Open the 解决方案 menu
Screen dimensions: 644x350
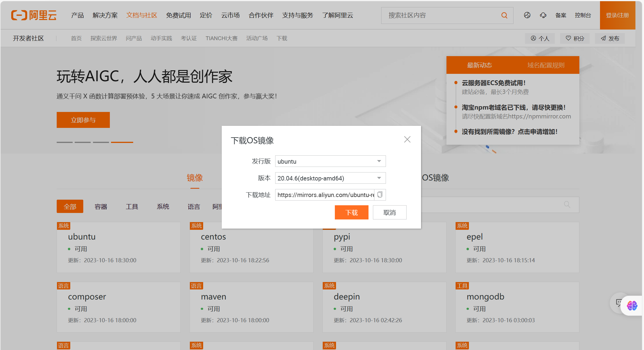click(105, 15)
